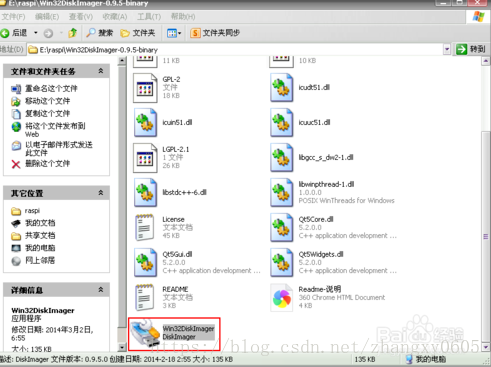Go up one folder level

pyautogui.click(x=73, y=33)
